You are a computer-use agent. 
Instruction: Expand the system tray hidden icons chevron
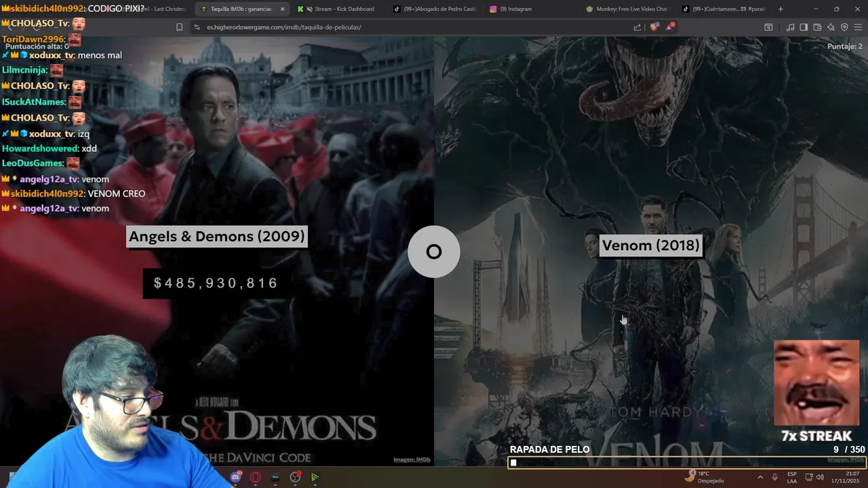point(759,477)
